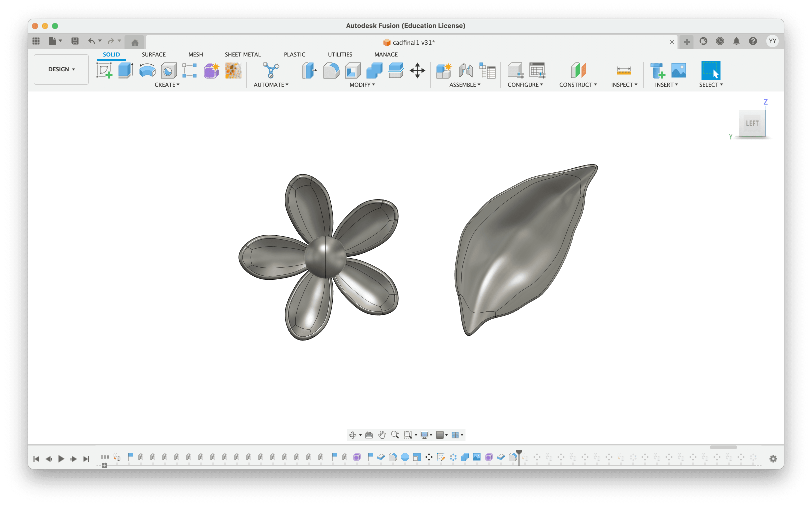Click the LEFT face of the ViewCube

click(x=752, y=123)
